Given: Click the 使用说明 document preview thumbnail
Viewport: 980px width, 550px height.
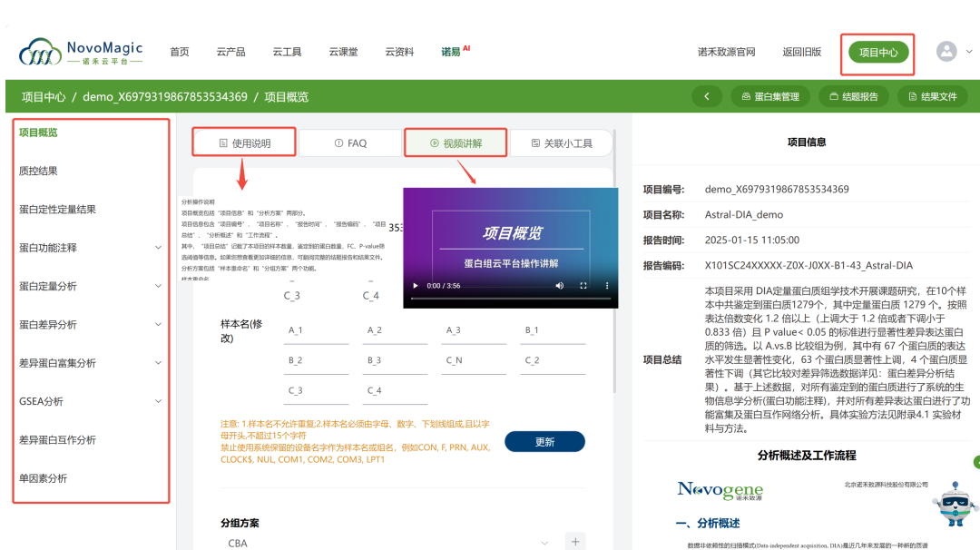Looking at the screenshot, I should (284, 238).
